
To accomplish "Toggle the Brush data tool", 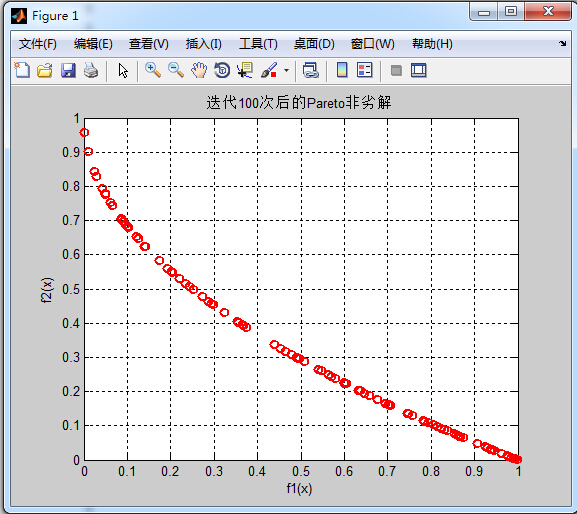I will point(269,70).
